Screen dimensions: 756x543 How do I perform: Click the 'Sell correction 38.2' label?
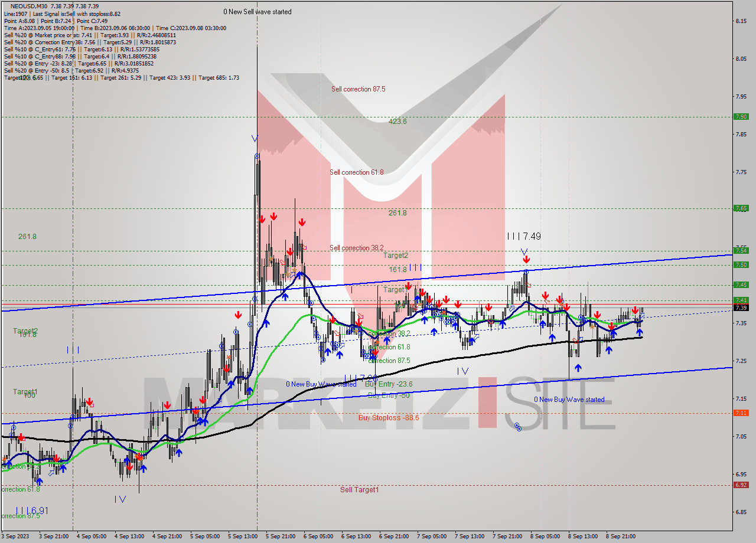click(356, 248)
